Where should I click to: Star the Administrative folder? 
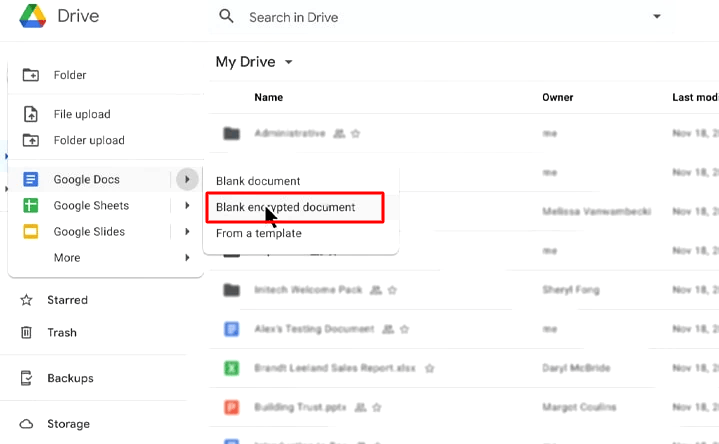[356, 133]
